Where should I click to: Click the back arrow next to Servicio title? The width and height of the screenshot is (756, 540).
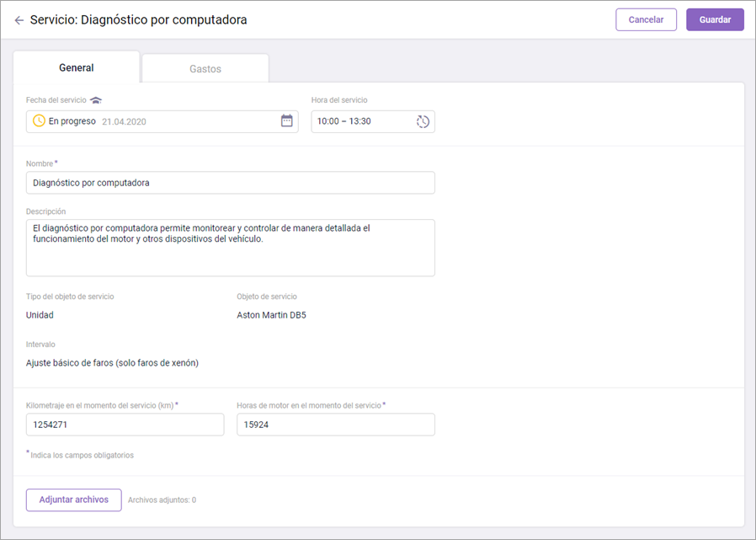tap(19, 19)
